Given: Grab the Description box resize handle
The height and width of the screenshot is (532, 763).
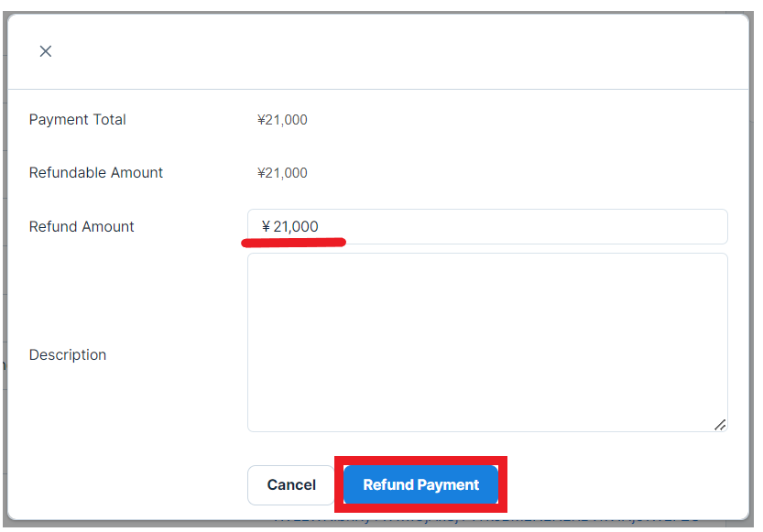Looking at the screenshot, I should [x=720, y=424].
